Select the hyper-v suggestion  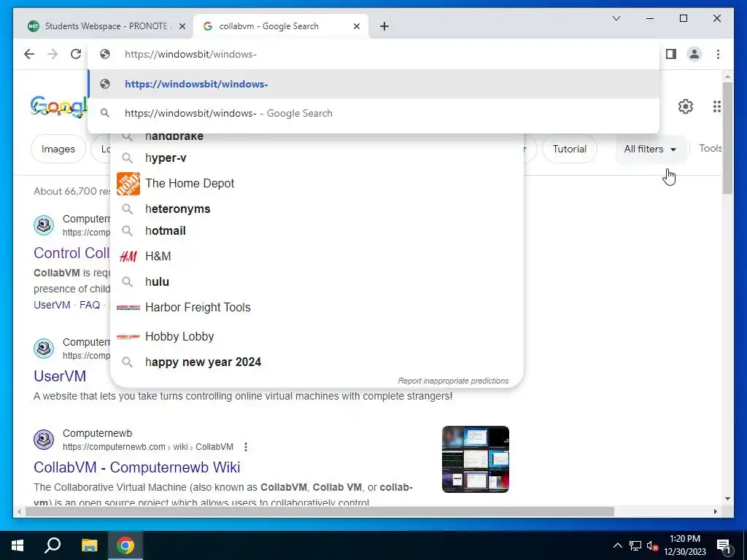[166, 158]
